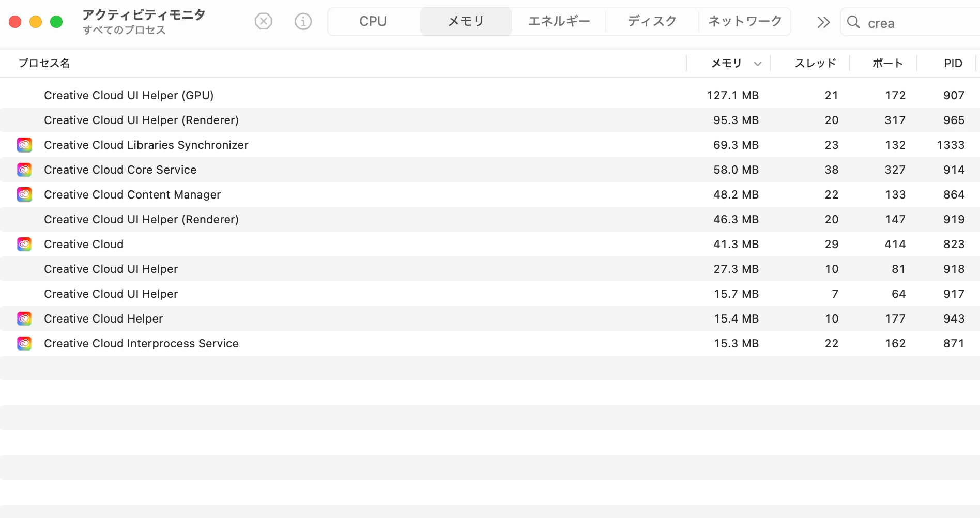The width and height of the screenshot is (980, 518).
Task: Switch to the ディスク tab
Action: pyautogui.click(x=652, y=21)
